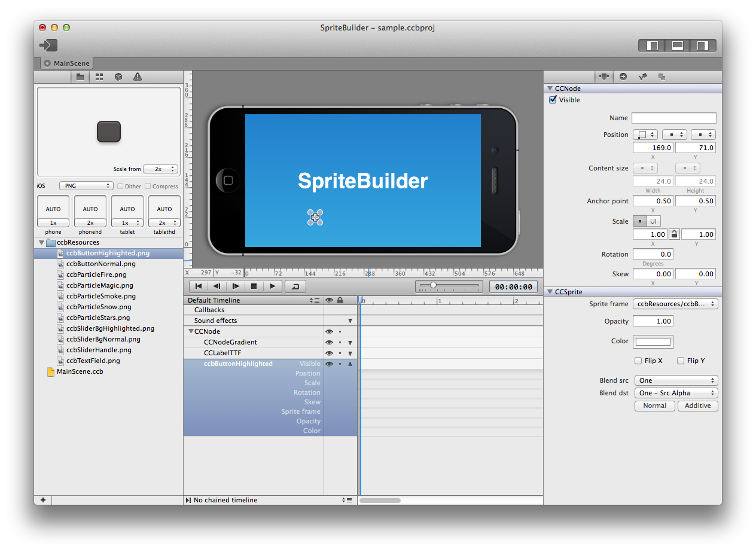Image resolution: width=756 pixels, height=552 pixels.
Task: Toggle the bottom timeline panel view button
Action: pos(678,45)
